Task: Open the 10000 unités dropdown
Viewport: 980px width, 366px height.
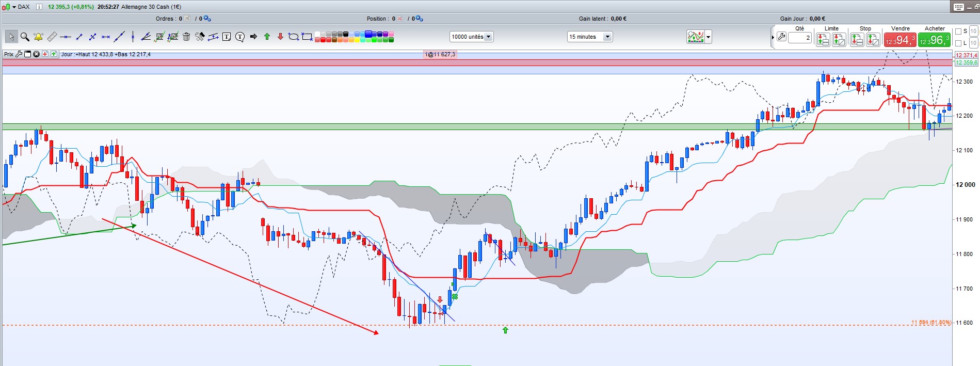Action: pyautogui.click(x=472, y=37)
